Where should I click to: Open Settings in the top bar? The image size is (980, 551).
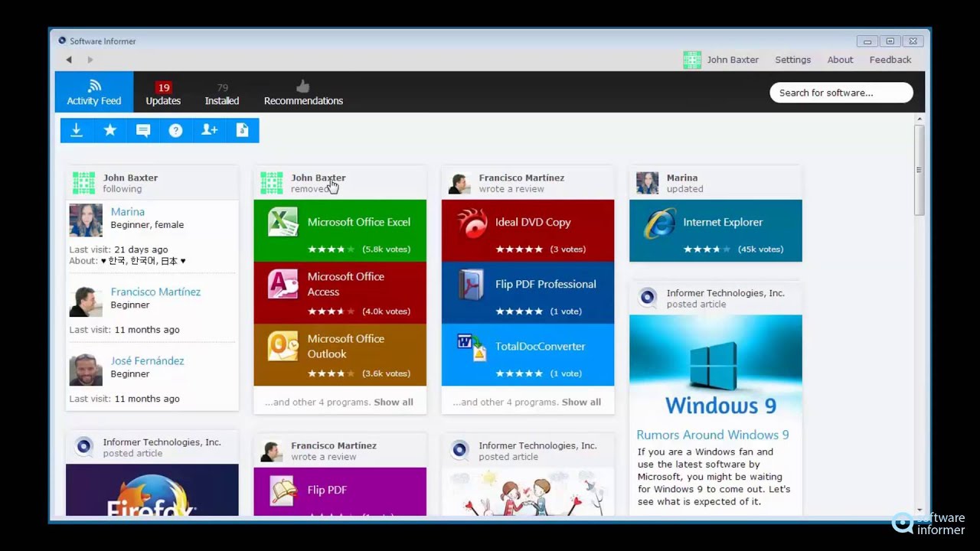pyautogui.click(x=792, y=60)
